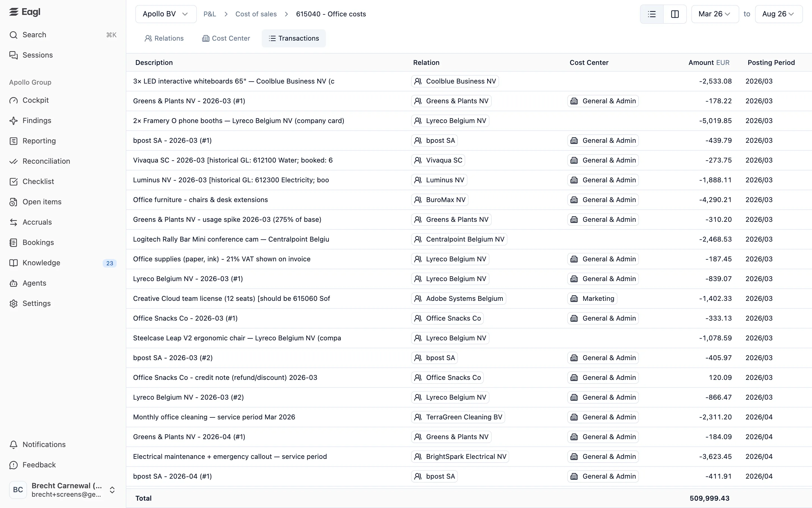
Task: Open the Checklist page
Action: tap(63, 182)
